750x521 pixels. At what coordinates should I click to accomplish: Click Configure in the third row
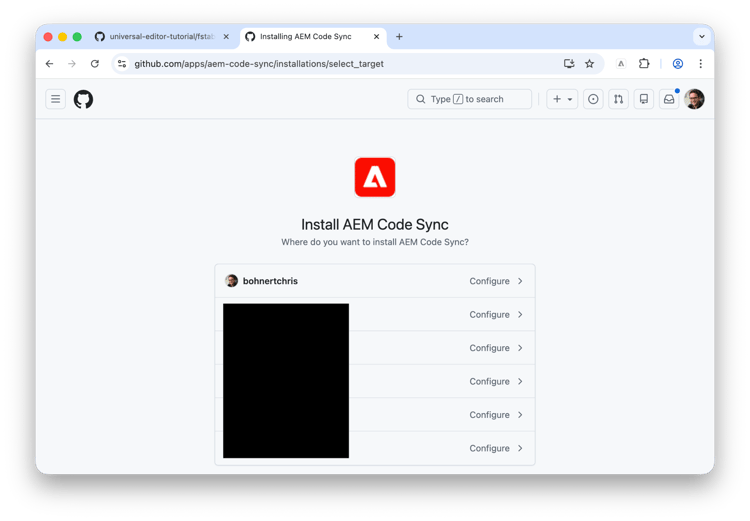(489, 348)
